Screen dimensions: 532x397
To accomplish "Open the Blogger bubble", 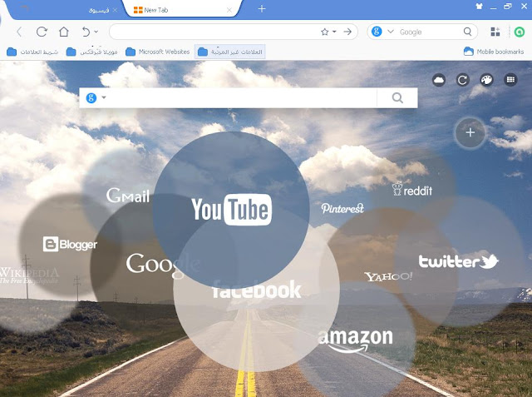I will click(70, 244).
